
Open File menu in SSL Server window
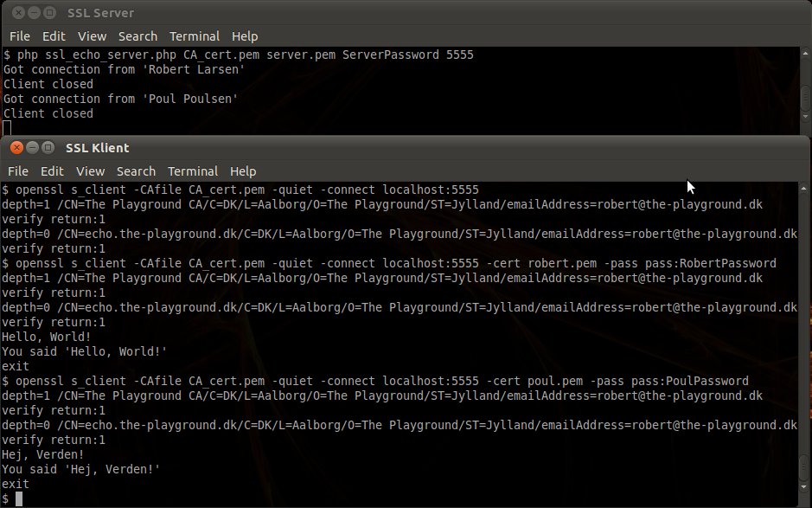click(x=20, y=36)
